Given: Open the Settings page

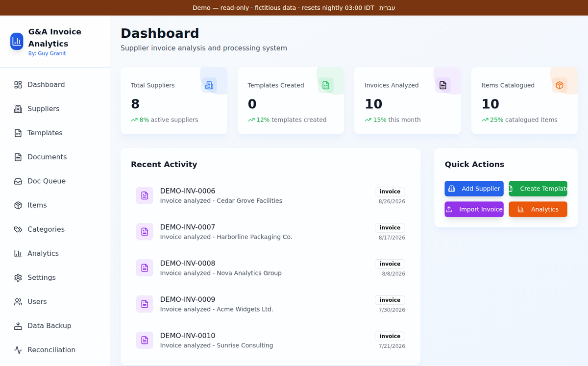Looking at the screenshot, I should [55, 277].
